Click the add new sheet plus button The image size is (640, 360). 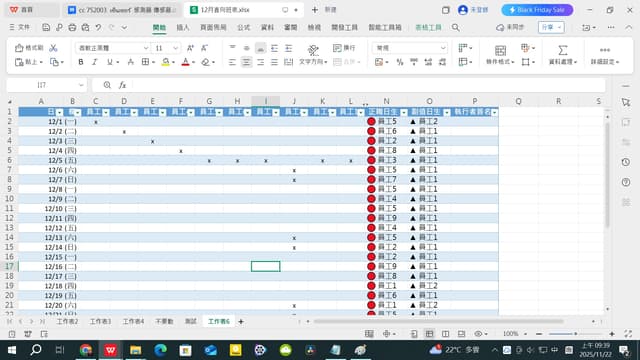[241, 322]
